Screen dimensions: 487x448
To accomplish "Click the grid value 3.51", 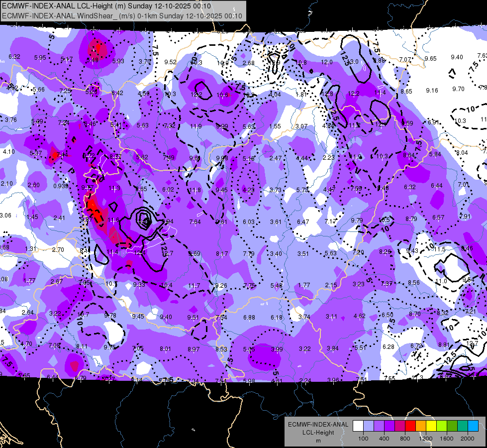I will click(x=303, y=254).
